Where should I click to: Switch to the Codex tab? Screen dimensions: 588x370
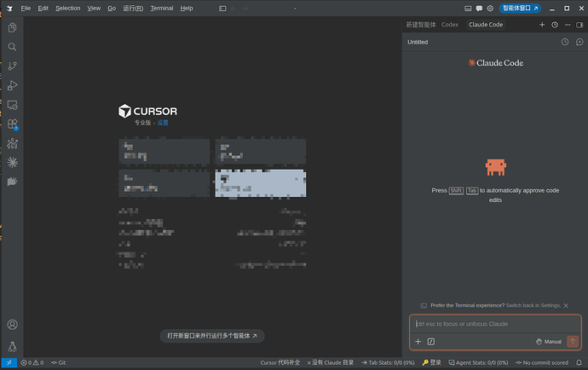click(450, 25)
